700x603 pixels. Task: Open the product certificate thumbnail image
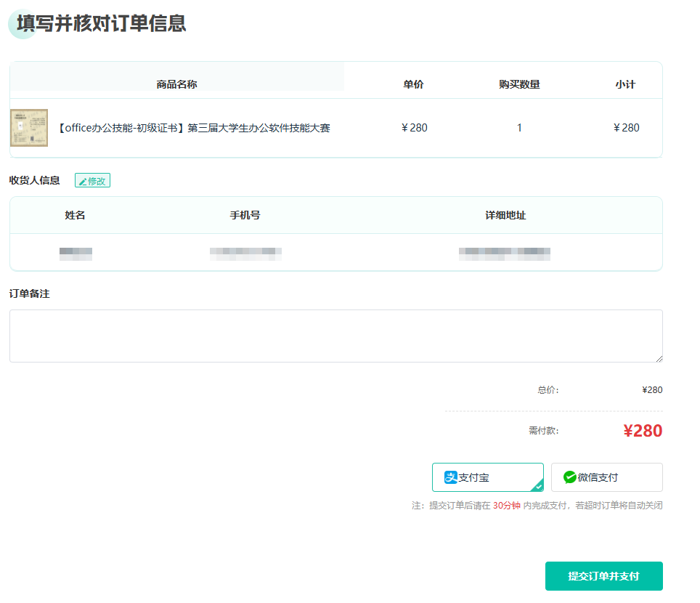coord(29,128)
